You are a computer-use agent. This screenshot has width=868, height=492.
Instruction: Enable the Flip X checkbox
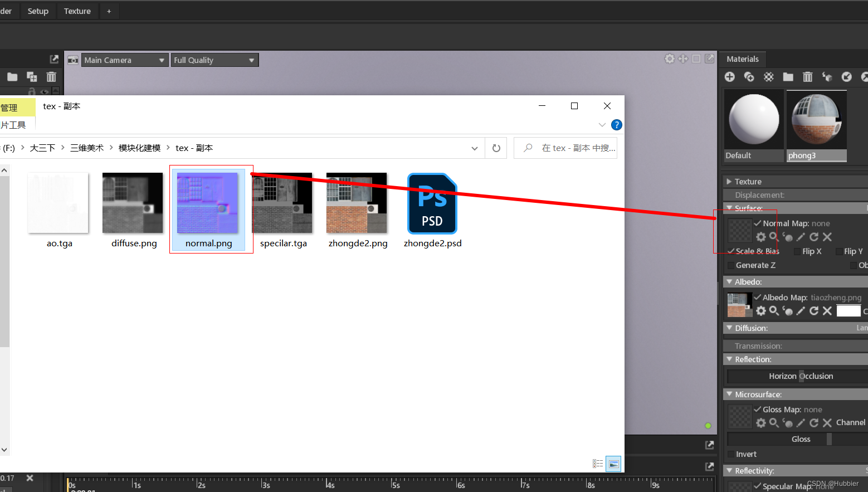796,251
